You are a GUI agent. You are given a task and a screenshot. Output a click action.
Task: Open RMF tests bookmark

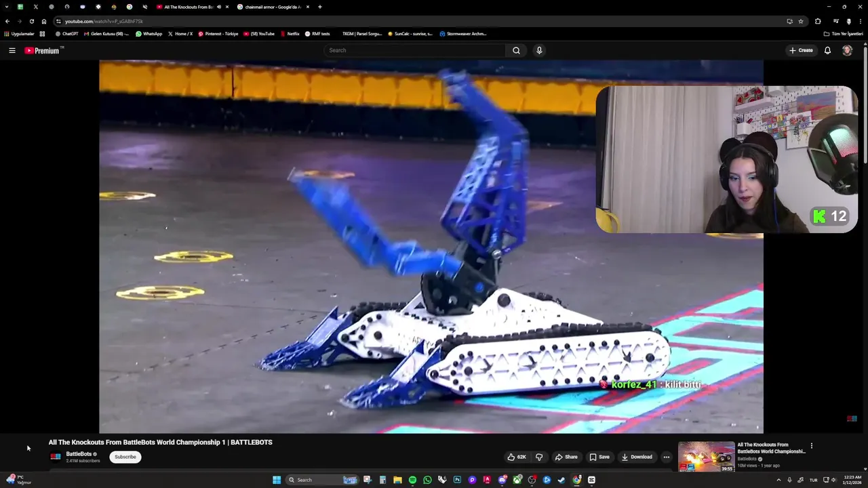coord(317,34)
